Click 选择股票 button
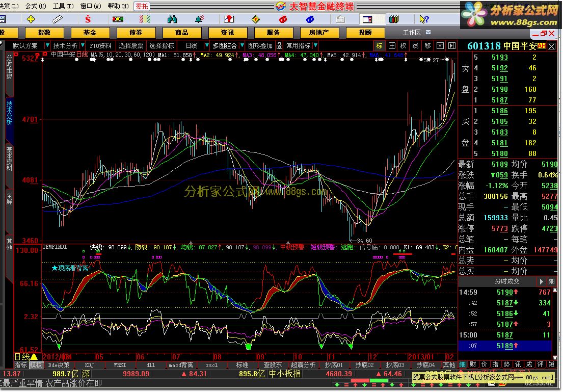Image resolution: width=563 pixels, height=392 pixels. point(131,46)
